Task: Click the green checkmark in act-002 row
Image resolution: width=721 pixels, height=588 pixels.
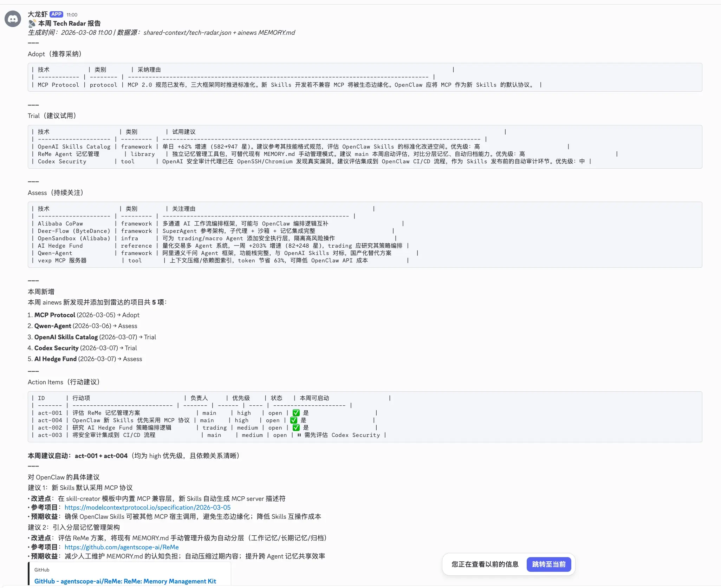Action: click(x=296, y=427)
